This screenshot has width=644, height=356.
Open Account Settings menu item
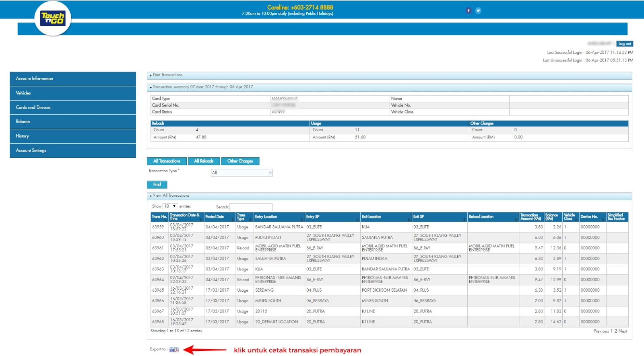[x=73, y=150]
